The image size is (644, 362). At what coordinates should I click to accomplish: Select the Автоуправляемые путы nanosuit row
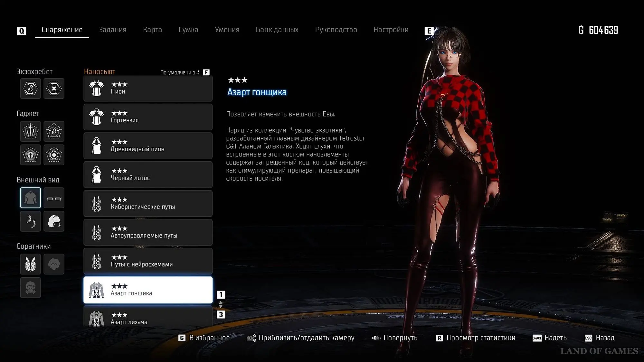(148, 232)
